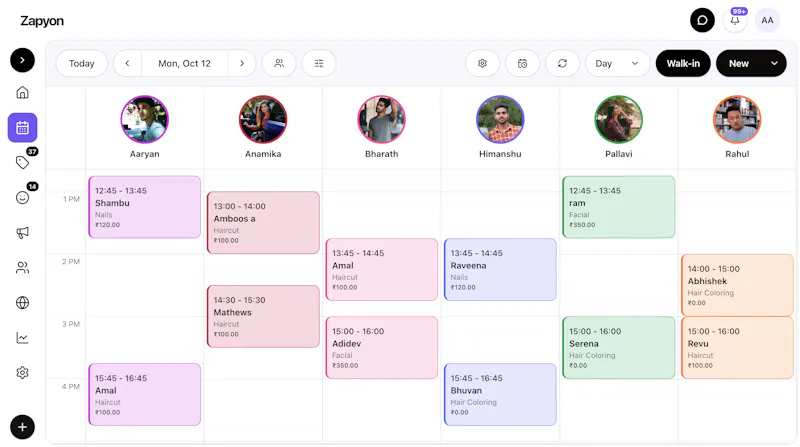Go to the previous day arrow

point(128,63)
